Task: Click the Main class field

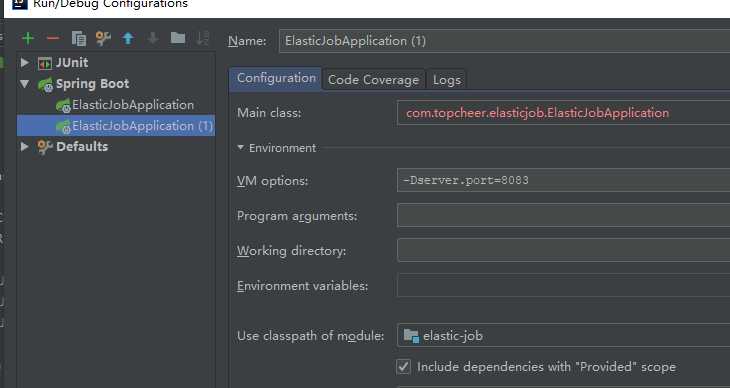Action: click(563, 113)
